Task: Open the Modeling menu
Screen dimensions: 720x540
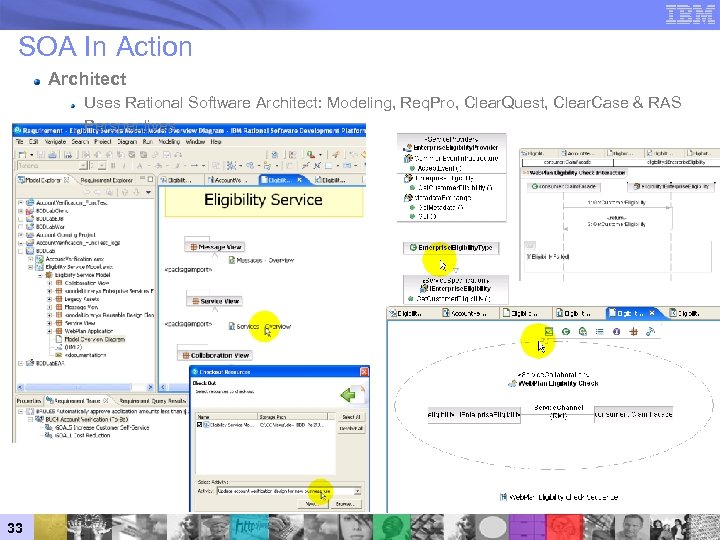Action: [x=169, y=142]
